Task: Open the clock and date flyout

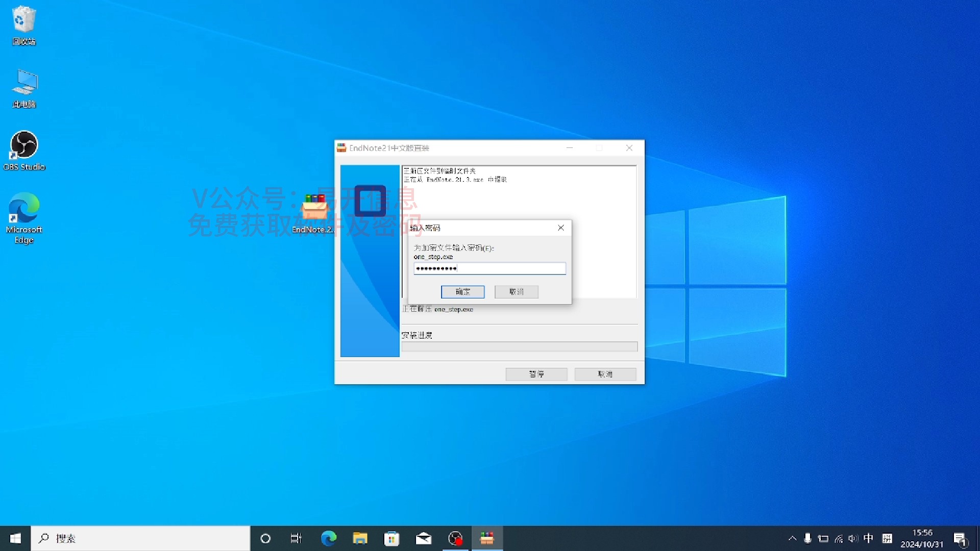Action: (922, 538)
